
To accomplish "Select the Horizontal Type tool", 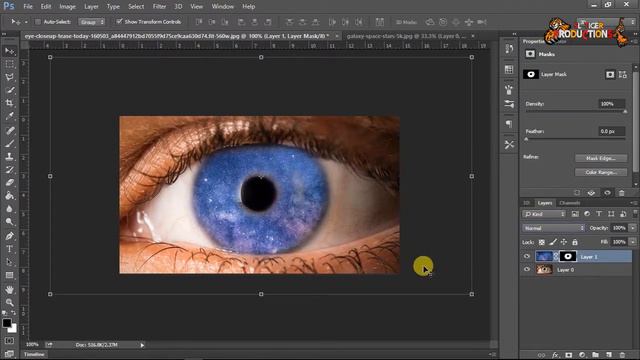I will [9, 249].
